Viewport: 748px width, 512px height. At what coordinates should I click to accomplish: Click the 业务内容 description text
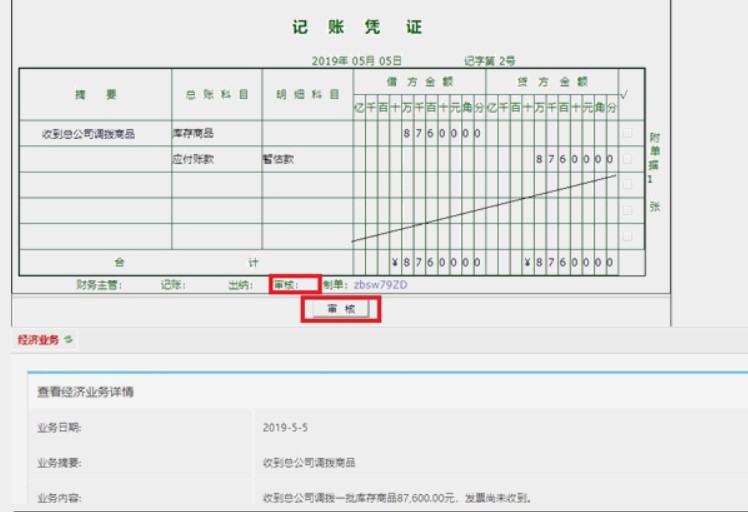(x=397, y=498)
